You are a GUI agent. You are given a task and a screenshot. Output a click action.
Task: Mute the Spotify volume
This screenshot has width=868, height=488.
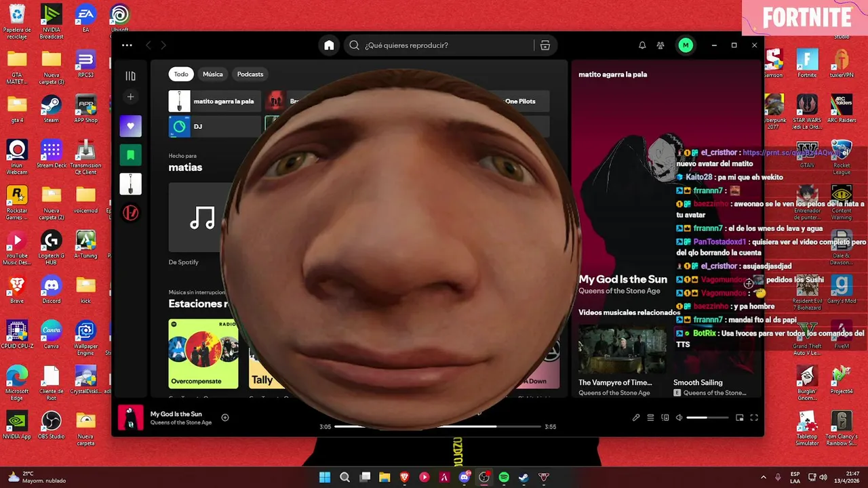(x=679, y=418)
